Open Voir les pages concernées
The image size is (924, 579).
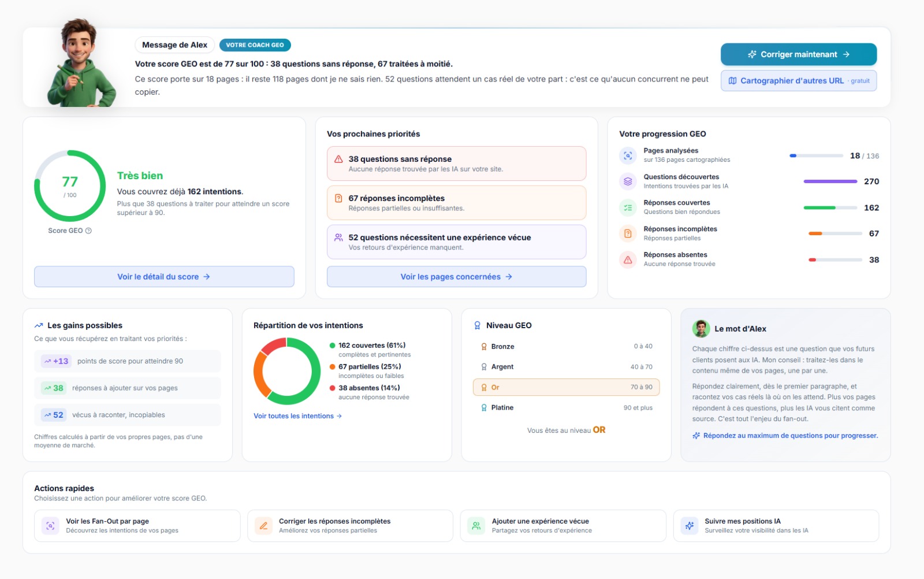point(456,277)
